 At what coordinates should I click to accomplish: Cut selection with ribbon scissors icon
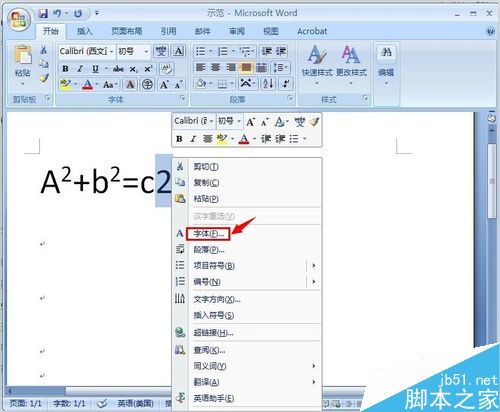click(43, 50)
